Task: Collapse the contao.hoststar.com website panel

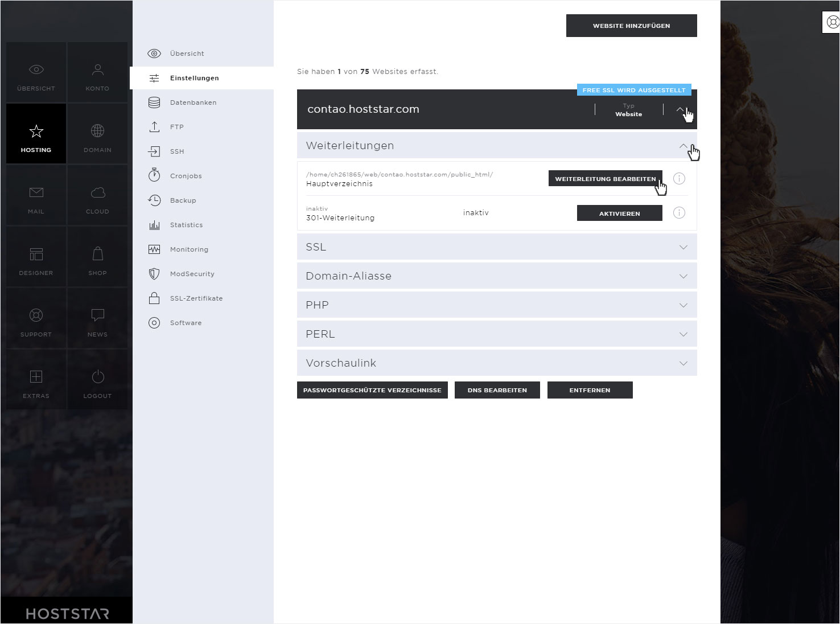Action: click(x=681, y=109)
